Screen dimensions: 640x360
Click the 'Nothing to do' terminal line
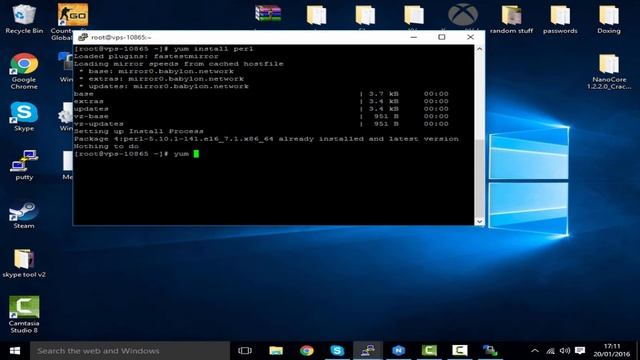(106, 146)
